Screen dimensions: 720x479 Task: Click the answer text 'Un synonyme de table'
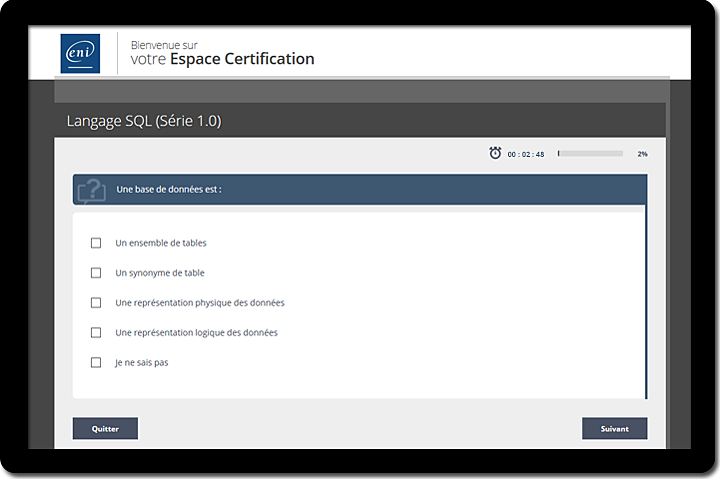(160, 273)
